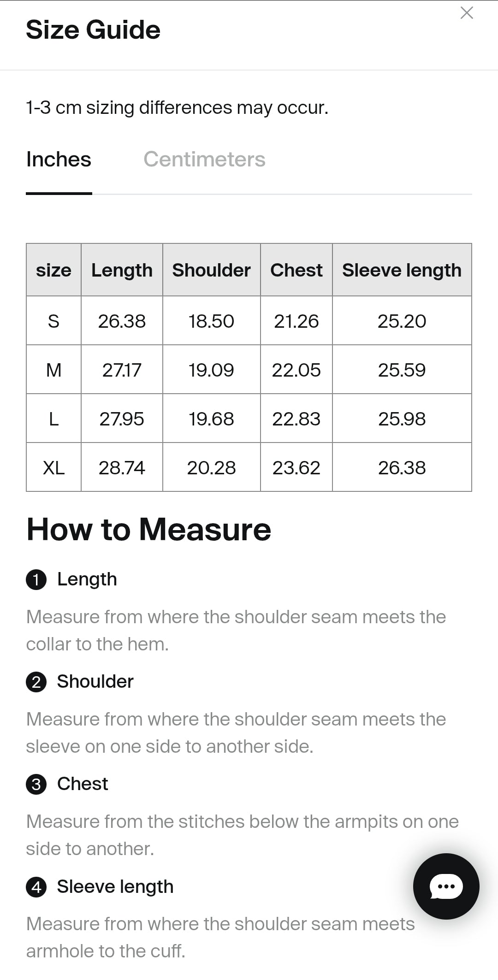Select the size XL row label
Image resolution: width=498 pixels, height=980 pixels.
click(53, 467)
